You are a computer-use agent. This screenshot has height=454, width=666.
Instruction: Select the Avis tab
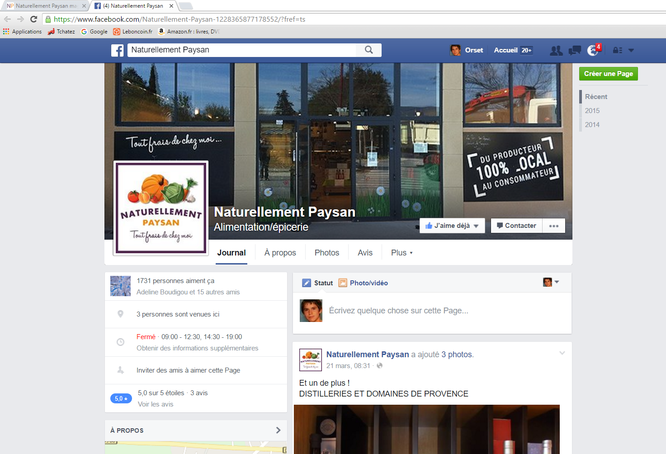(x=365, y=253)
